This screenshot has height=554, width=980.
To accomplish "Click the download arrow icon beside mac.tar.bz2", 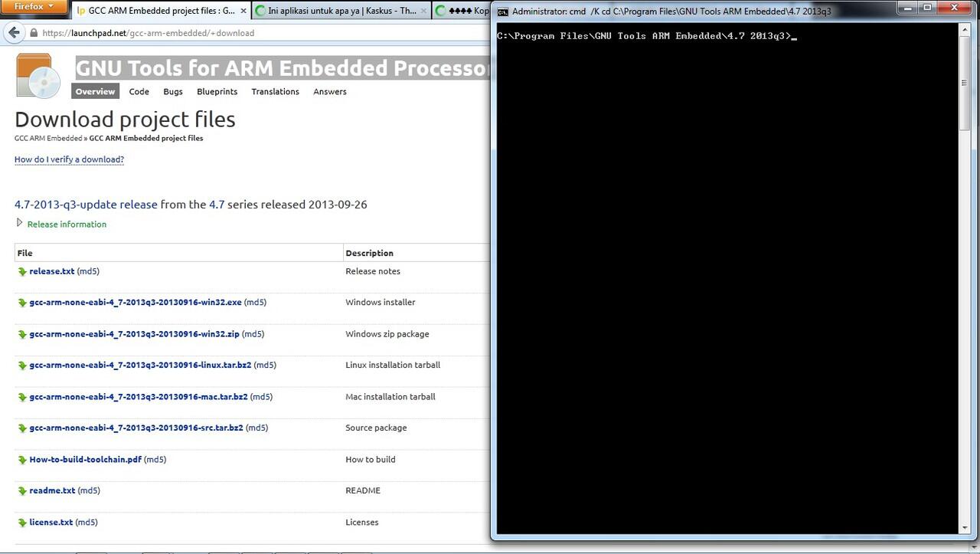I will tap(22, 397).
